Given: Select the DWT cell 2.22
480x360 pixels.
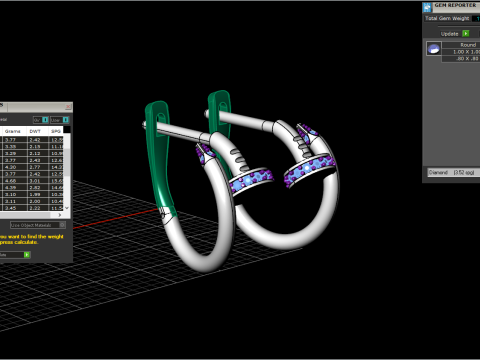Looking at the screenshot, I should [38, 208].
